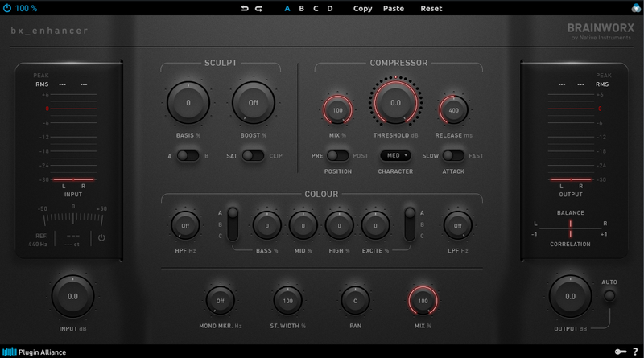Image resolution: width=644 pixels, height=358 pixels.
Task: Click the input meter RMS label
Action: (x=42, y=84)
